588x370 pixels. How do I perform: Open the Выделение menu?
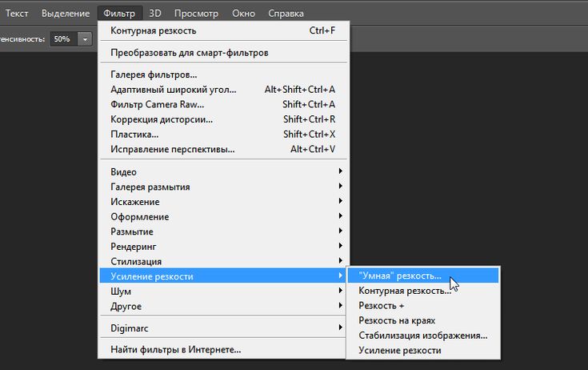click(66, 14)
